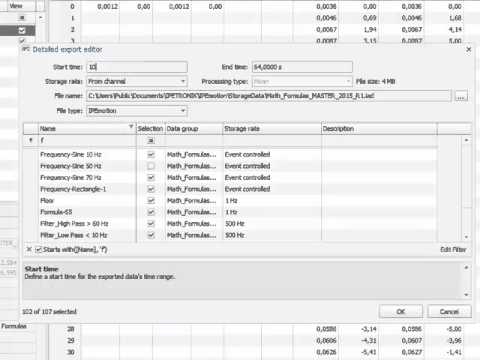Select the Floor row name

coord(47,201)
